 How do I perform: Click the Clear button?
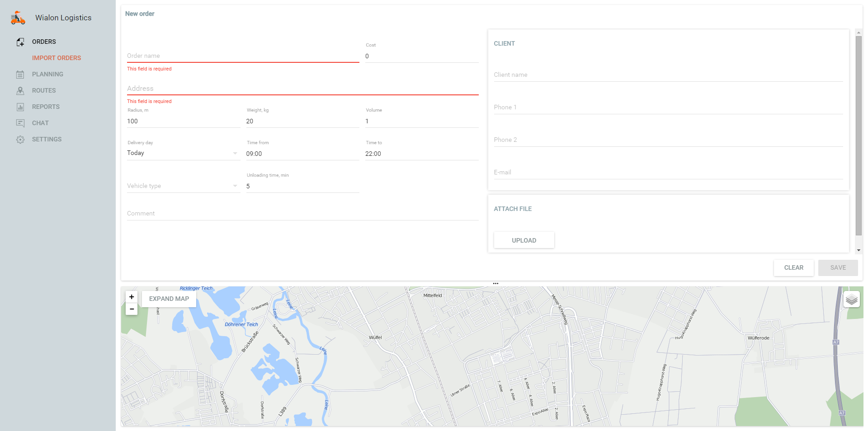(793, 268)
